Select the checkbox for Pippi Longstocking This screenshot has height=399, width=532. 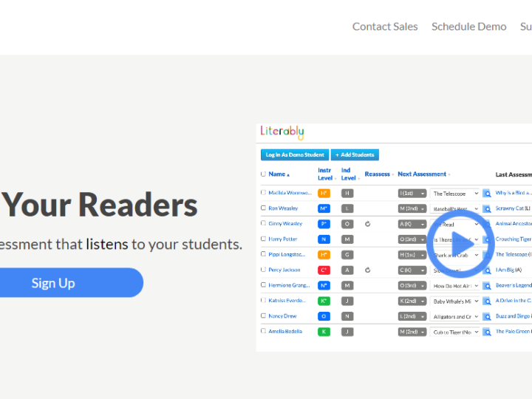pyautogui.click(x=263, y=253)
